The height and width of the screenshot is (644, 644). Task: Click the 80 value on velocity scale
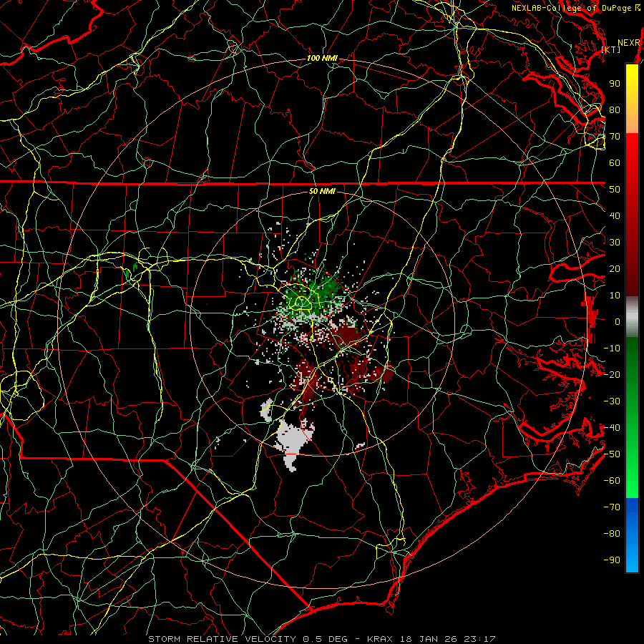[615, 110]
